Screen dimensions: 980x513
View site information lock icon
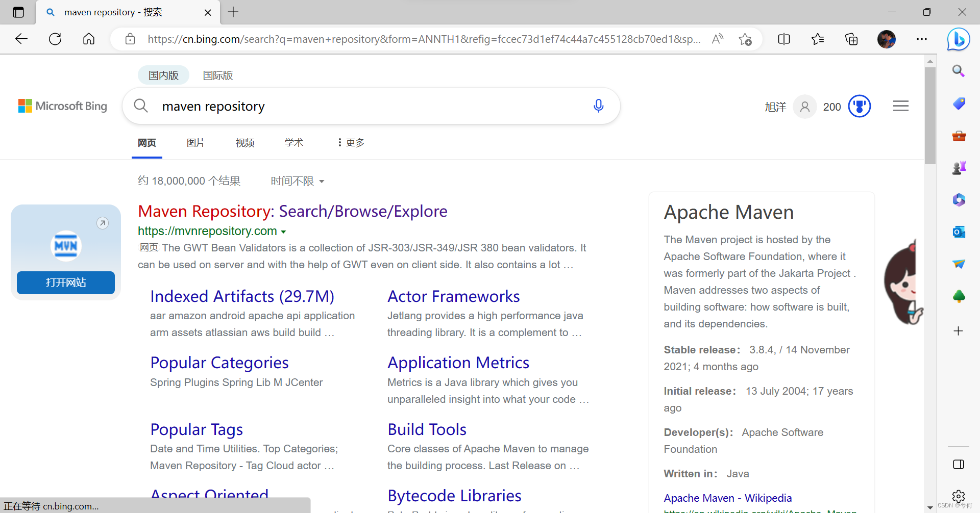[x=130, y=39]
